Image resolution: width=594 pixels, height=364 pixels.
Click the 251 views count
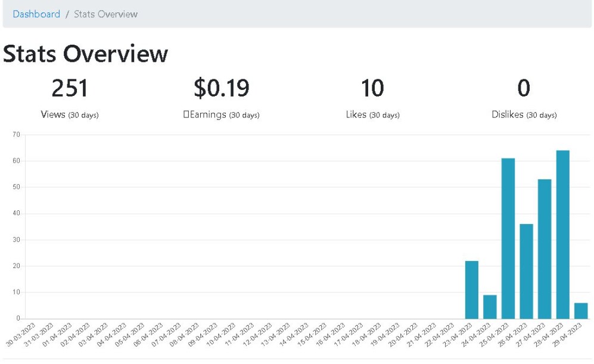70,88
